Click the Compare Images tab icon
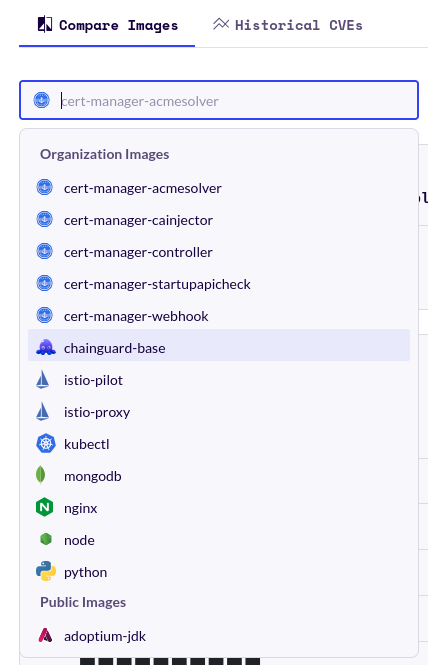428x665 pixels. click(x=45, y=25)
